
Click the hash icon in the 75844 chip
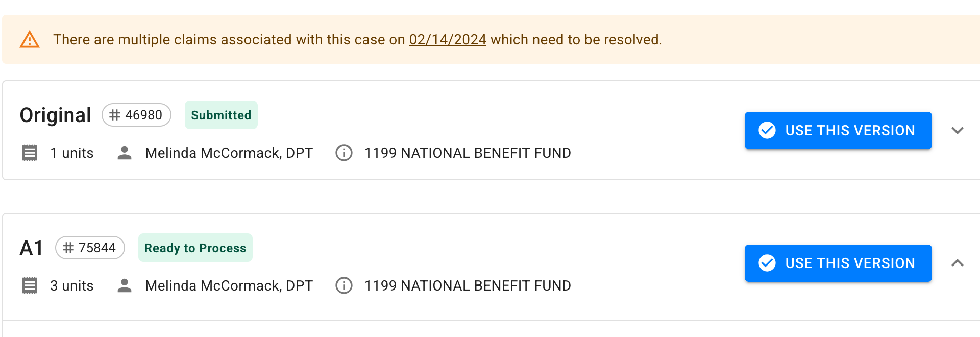(x=68, y=248)
